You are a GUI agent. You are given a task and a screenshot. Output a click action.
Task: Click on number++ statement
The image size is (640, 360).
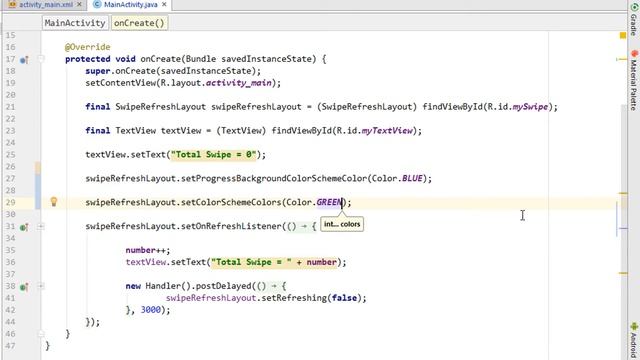[148, 250]
